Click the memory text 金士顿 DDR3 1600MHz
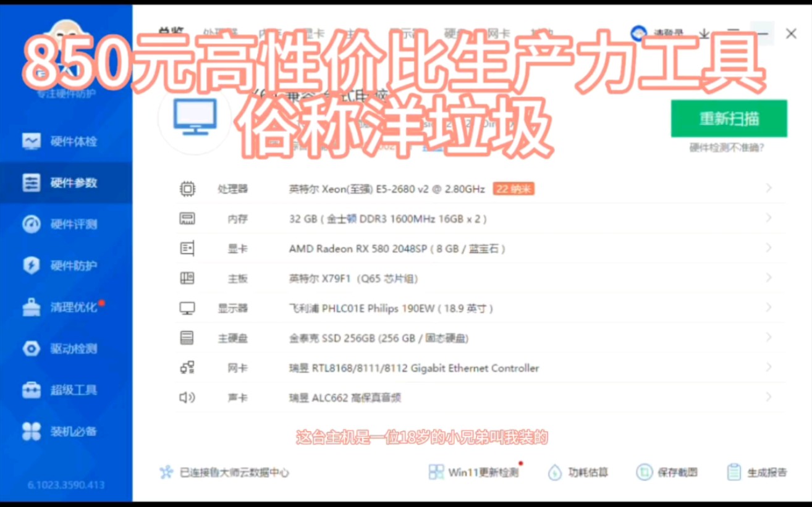This screenshot has width=812, height=507. [388, 219]
